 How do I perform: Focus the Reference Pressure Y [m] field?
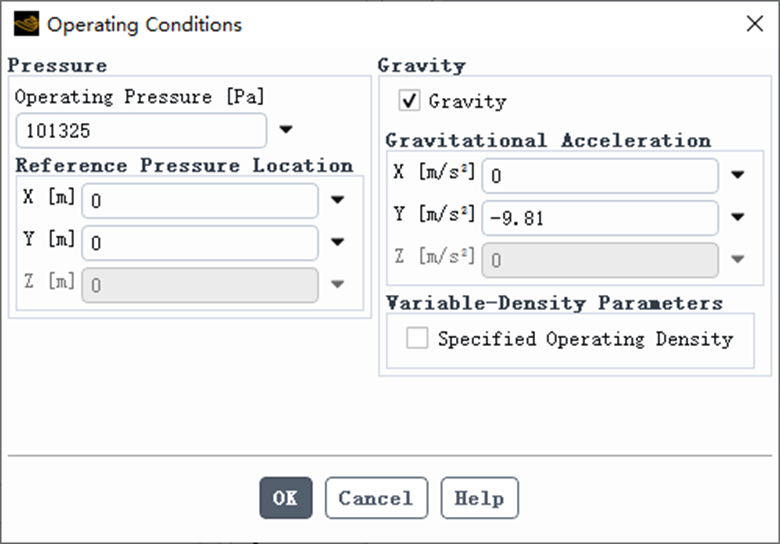(200, 243)
